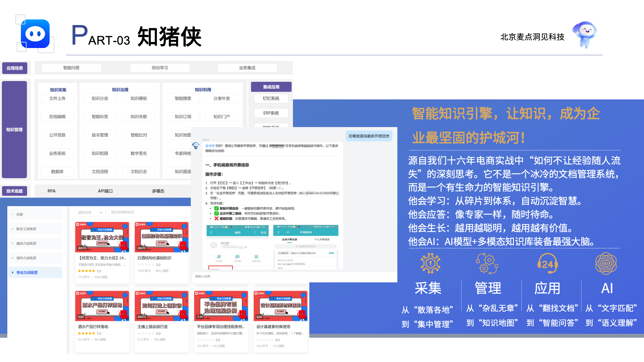Open the 设计基建素材库使用 course thumbnail
The width and height of the screenshot is (644, 362).
pyautogui.click(x=281, y=306)
